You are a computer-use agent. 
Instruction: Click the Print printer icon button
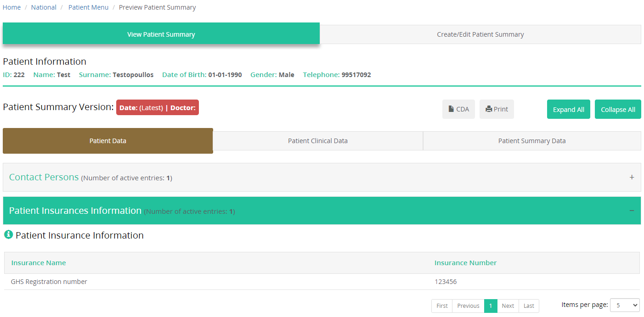point(497,109)
